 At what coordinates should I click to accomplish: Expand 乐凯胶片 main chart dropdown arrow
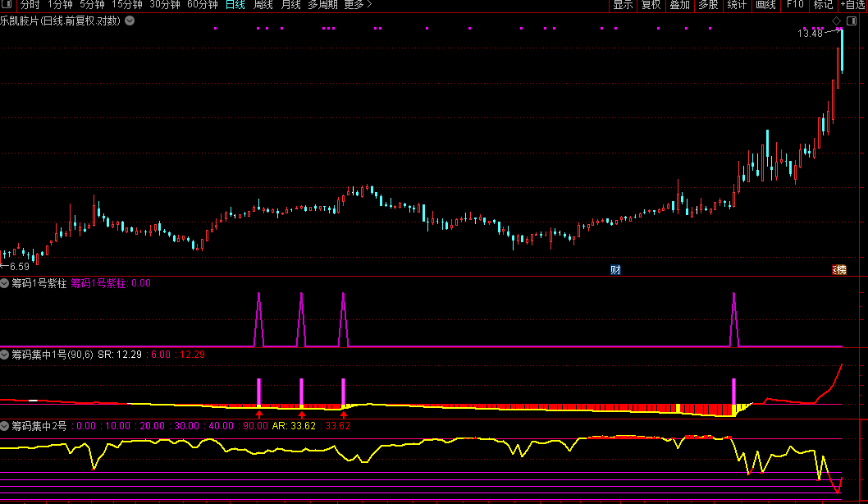point(129,21)
